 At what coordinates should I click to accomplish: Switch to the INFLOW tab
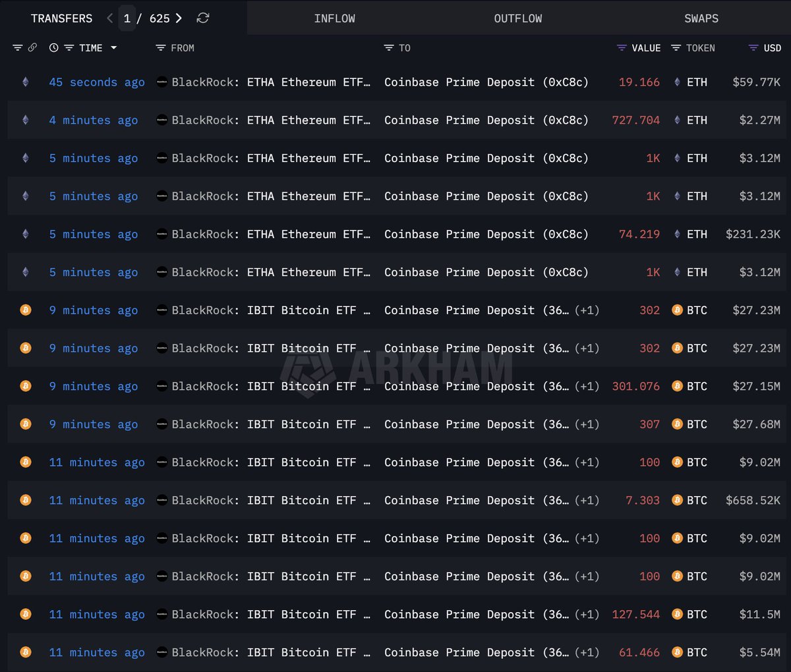coord(334,18)
